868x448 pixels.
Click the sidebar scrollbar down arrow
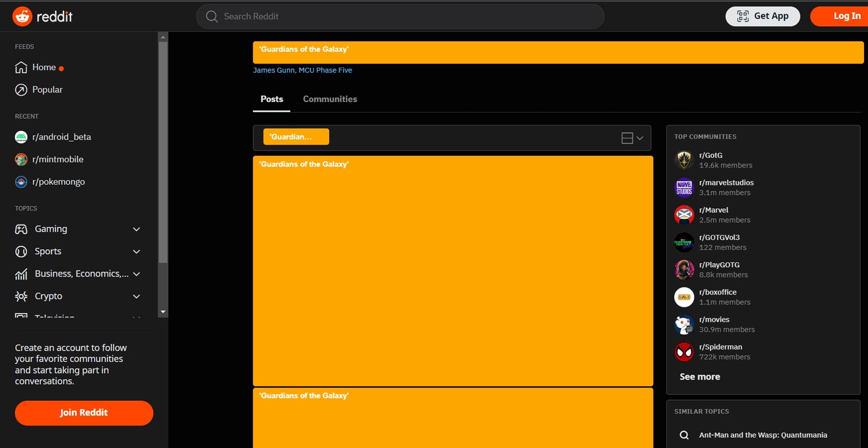click(163, 312)
